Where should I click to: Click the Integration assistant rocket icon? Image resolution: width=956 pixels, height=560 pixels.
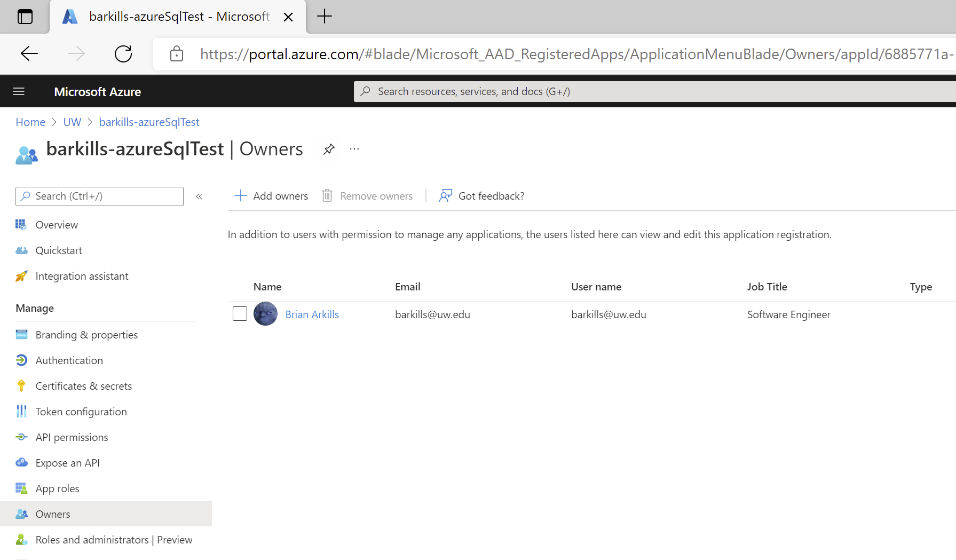tap(21, 276)
